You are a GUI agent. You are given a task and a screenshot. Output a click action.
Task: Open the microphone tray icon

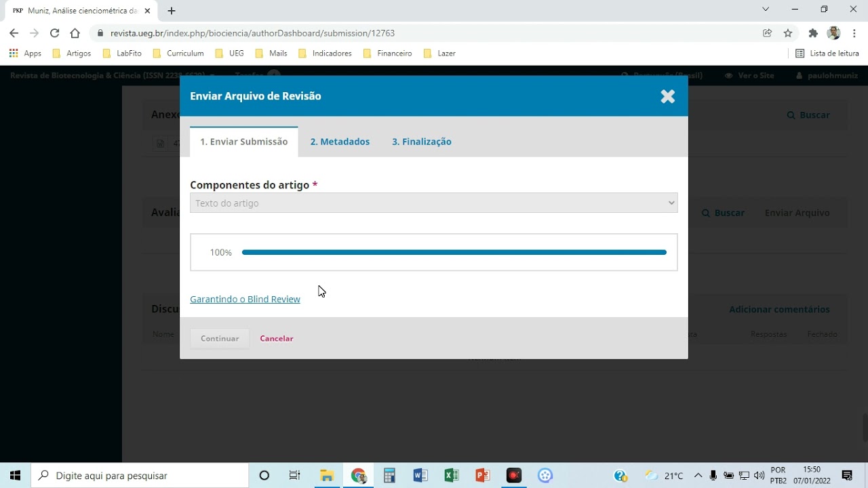[x=713, y=476]
